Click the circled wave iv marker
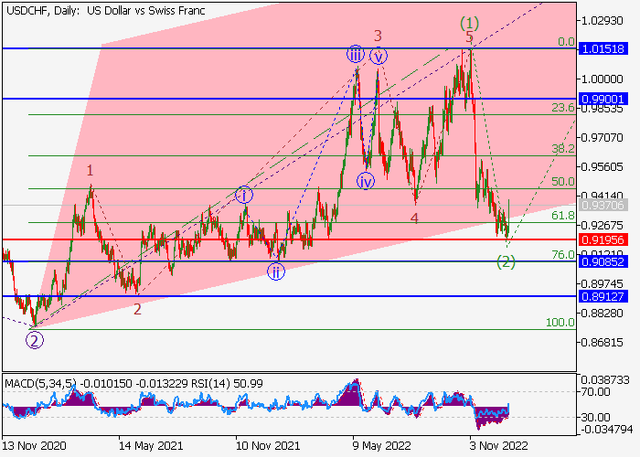Screen dimensions: 640x457 click(366, 181)
